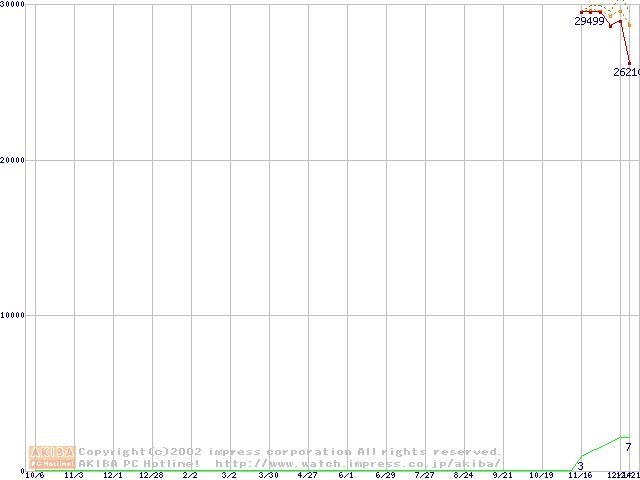Click the 29499 price label
This screenshot has height=480, width=640.
click(x=589, y=21)
